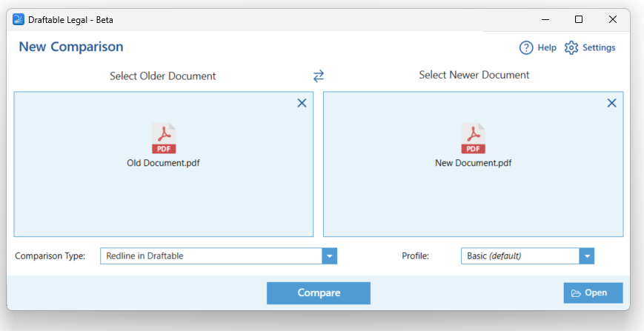Expand the Comparison Type dropdown arrow
This screenshot has height=331, width=644.
click(x=329, y=256)
